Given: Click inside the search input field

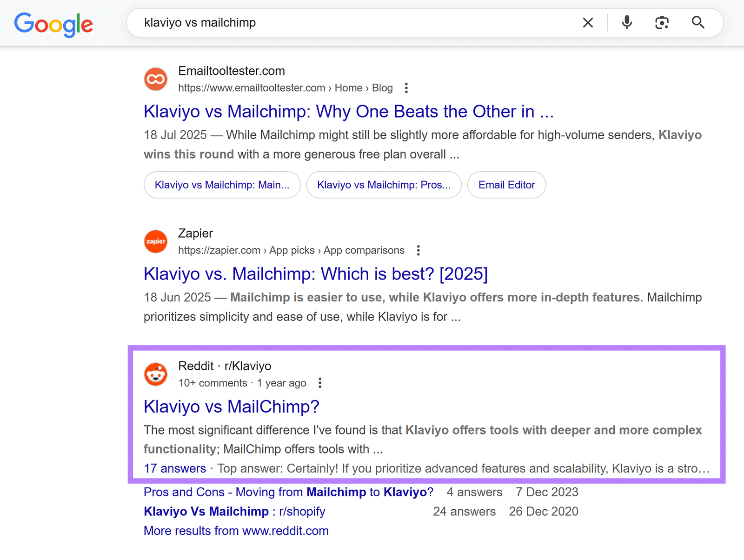Looking at the screenshot, I should tap(325, 22).
